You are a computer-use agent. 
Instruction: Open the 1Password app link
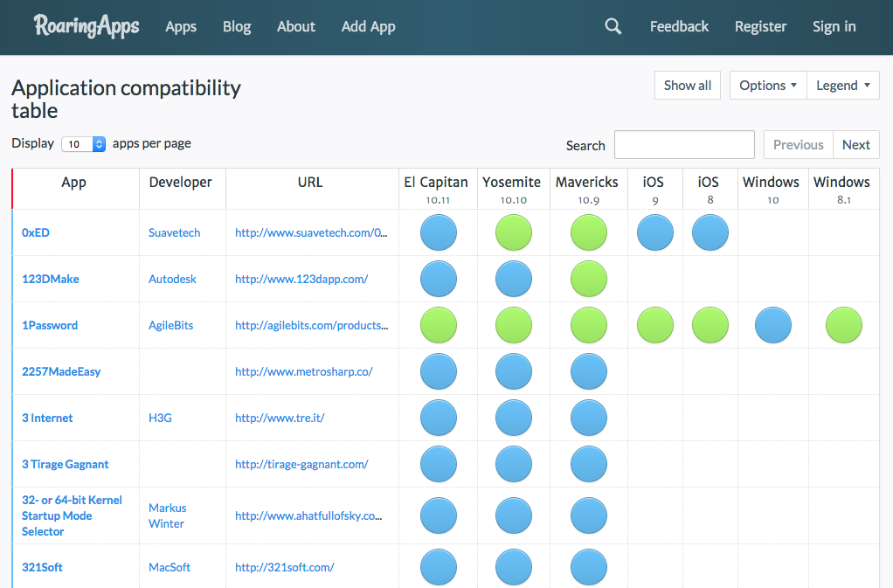(50, 325)
